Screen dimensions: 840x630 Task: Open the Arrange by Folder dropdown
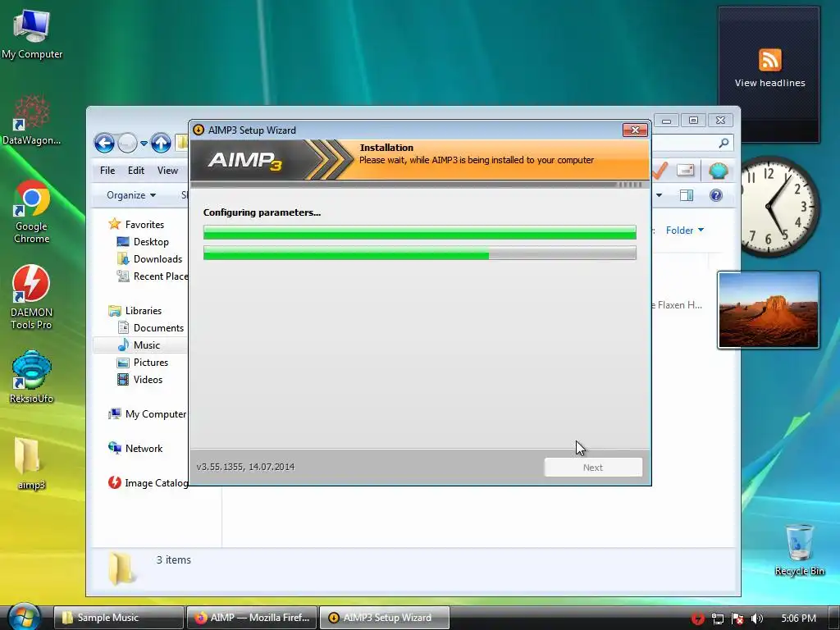tap(685, 231)
